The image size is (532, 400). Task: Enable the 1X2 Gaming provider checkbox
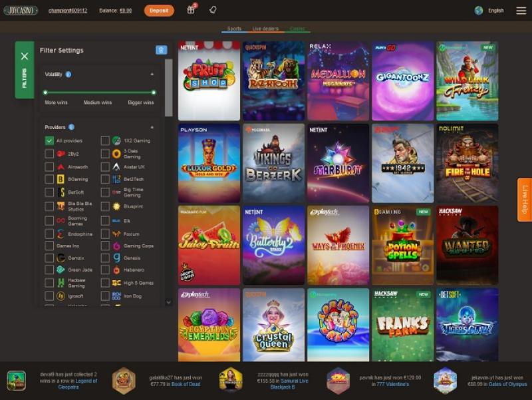click(105, 140)
